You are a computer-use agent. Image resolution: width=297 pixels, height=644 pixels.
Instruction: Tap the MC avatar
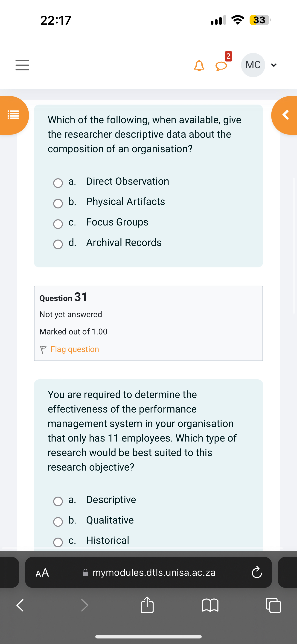(253, 65)
